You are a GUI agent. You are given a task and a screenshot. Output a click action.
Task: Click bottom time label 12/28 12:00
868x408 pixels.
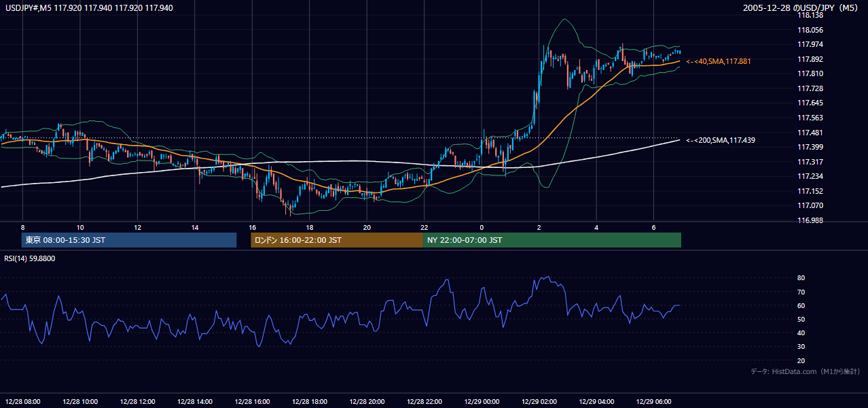pyautogui.click(x=138, y=401)
